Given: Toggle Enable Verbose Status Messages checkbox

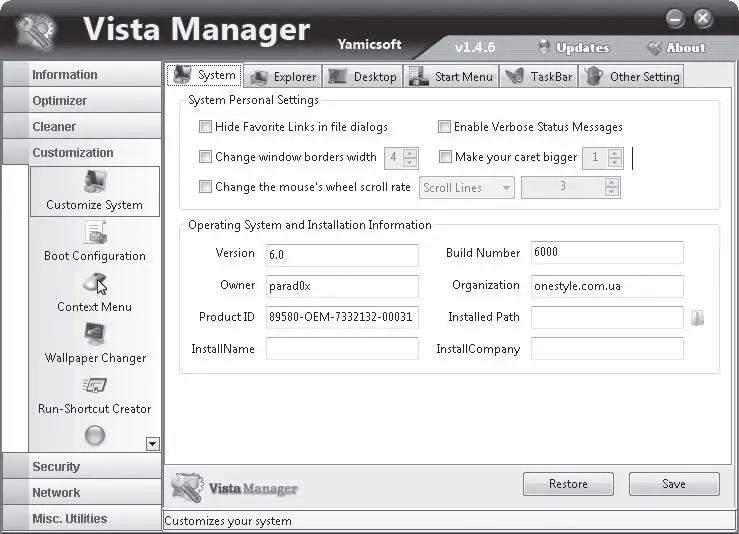Looking at the screenshot, I should [444, 126].
